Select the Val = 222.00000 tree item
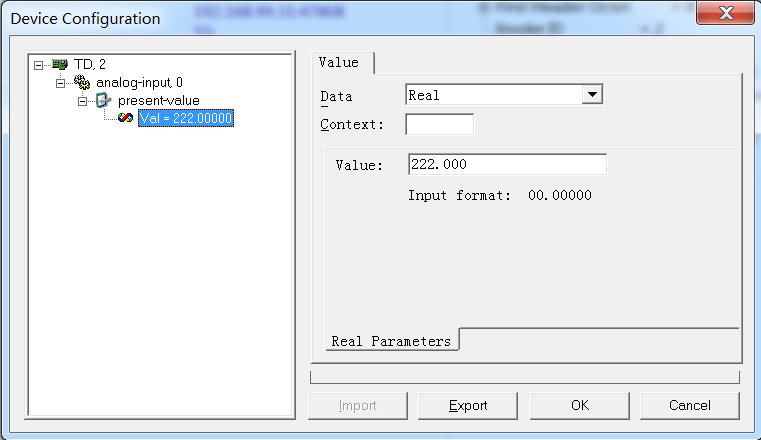This screenshot has width=761, height=440. click(x=186, y=118)
